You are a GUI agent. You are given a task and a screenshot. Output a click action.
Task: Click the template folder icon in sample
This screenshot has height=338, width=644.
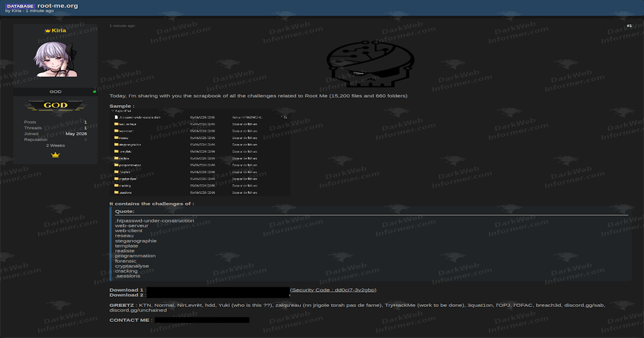[x=116, y=151]
